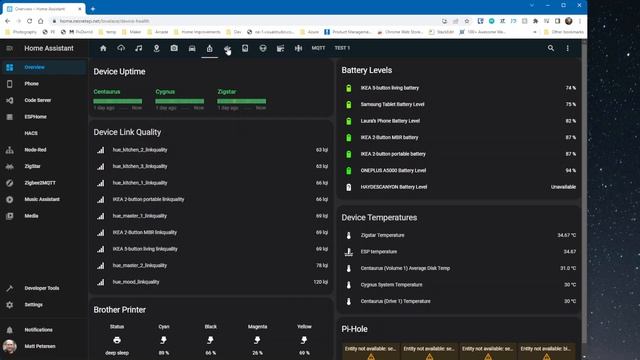Select Overview in the sidebar
This screenshot has height=360, width=640.
43,67
